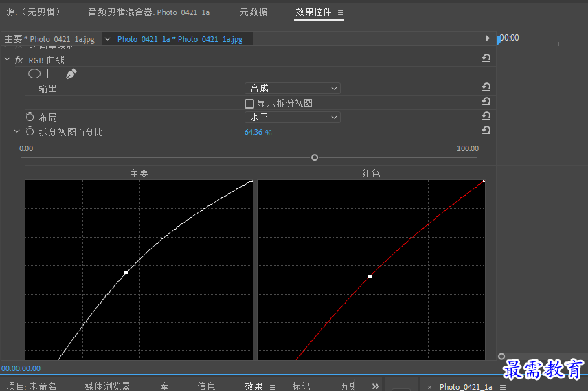Select the pen mask tool
This screenshot has height=391, width=588.
coord(71,74)
